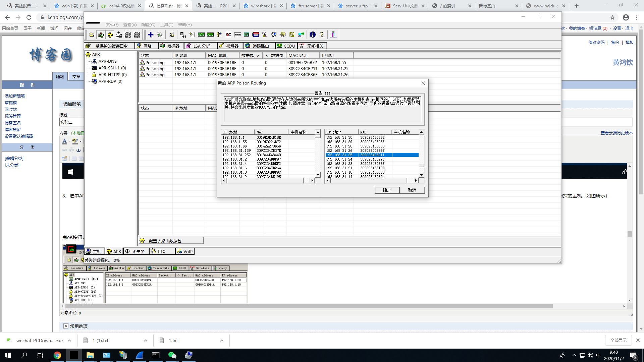Open wechat_PCDown download options chevron
644x362 pixels.
point(69,341)
